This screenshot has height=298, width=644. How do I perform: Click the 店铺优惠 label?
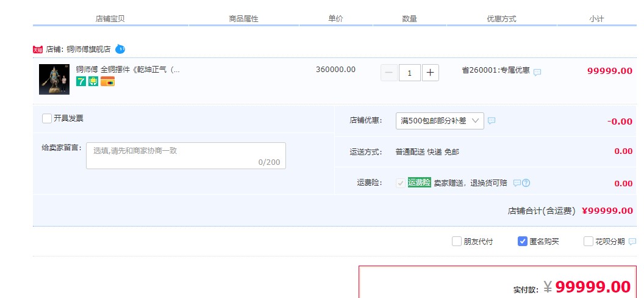(x=366, y=120)
